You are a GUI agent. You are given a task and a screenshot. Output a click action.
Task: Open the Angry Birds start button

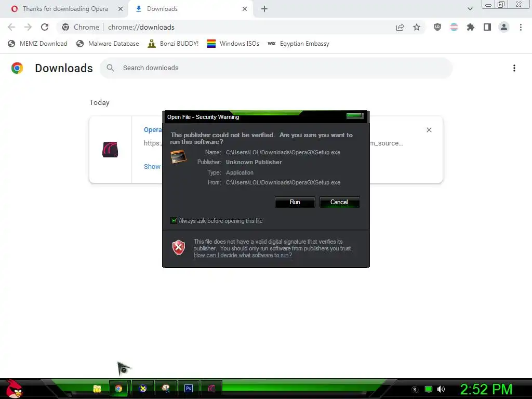coord(14,389)
